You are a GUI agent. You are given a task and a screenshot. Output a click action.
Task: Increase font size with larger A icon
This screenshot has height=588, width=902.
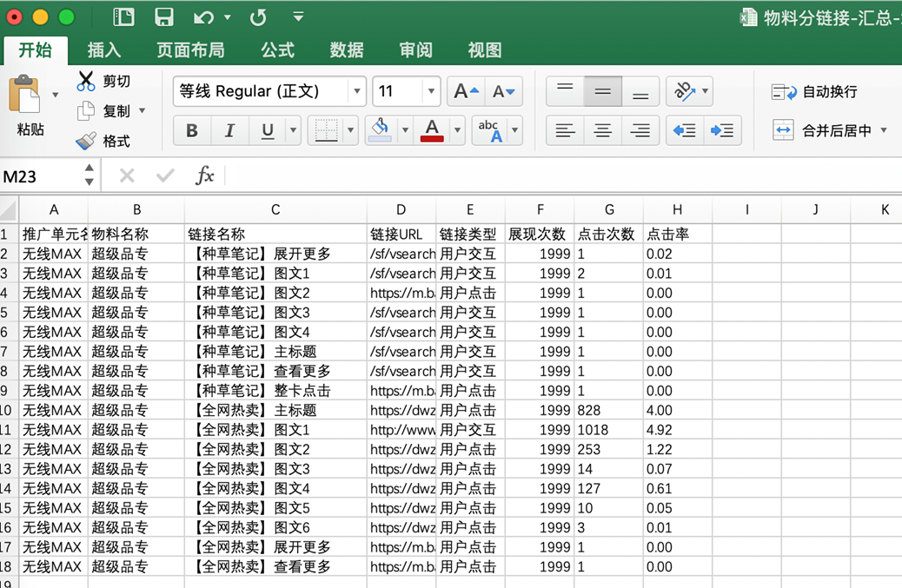(467, 91)
